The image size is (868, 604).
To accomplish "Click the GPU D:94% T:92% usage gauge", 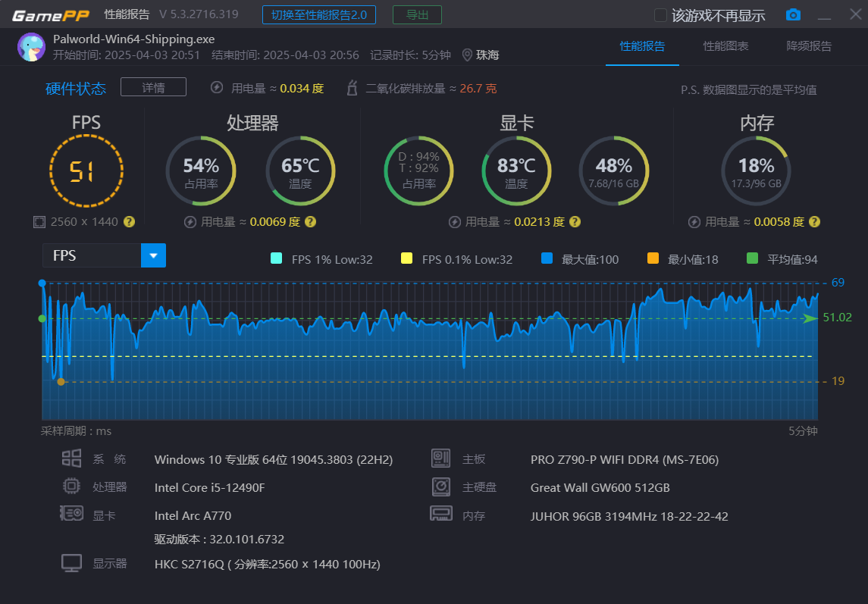I will coord(419,171).
